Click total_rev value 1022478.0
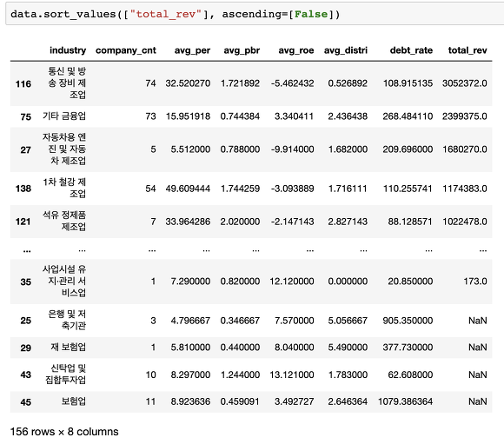The width and height of the screenshot is (504, 444). click(x=465, y=222)
